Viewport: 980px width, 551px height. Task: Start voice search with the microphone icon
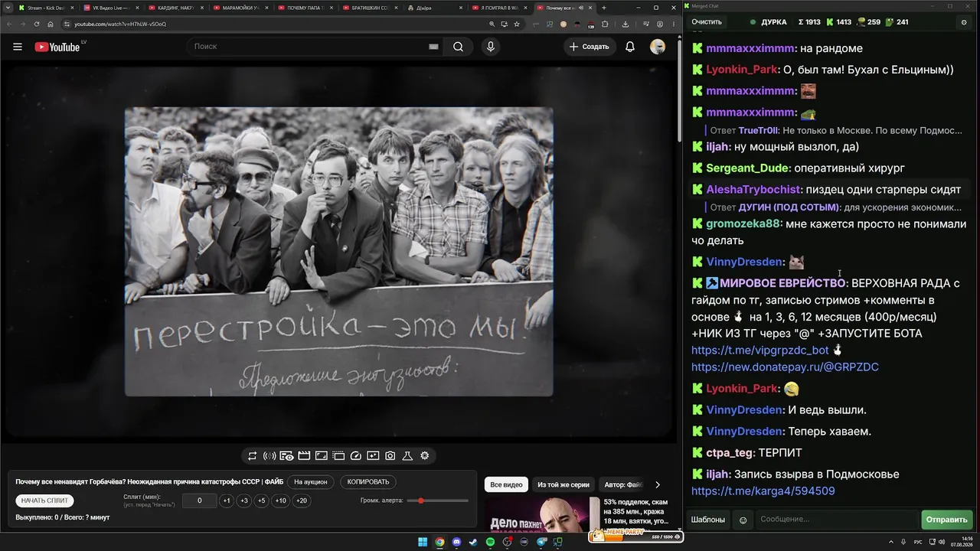[491, 47]
